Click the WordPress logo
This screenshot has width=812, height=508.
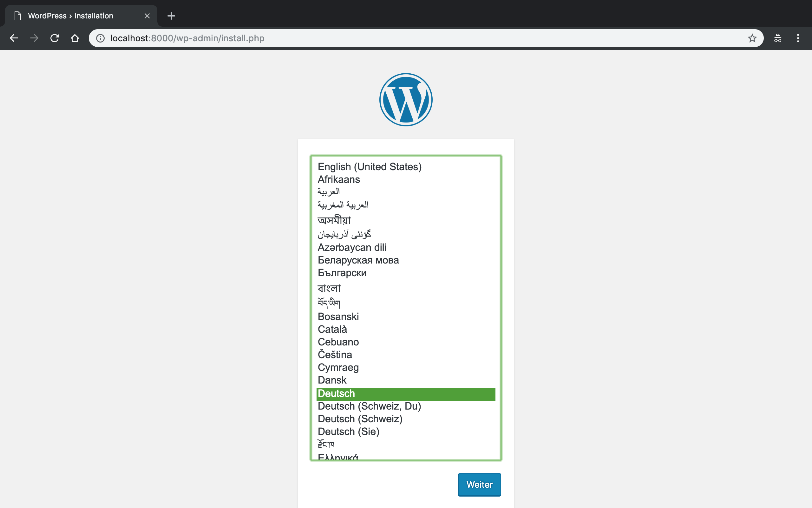click(406, 100)
